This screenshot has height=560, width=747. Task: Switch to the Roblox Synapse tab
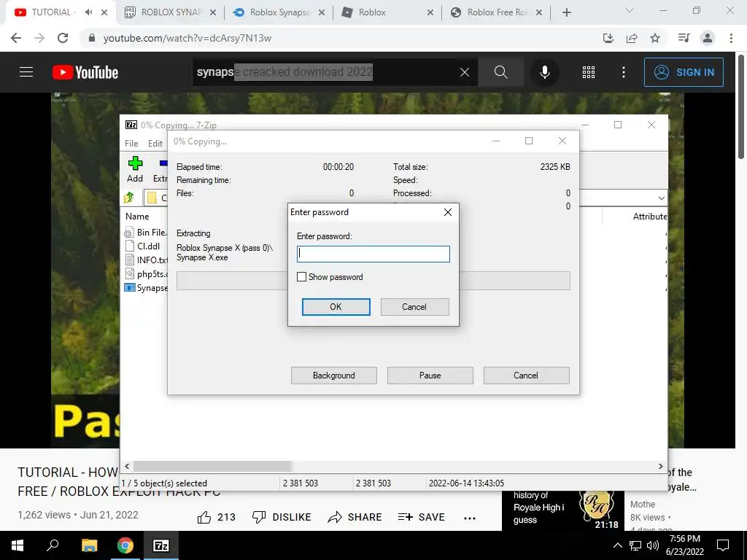279,12
